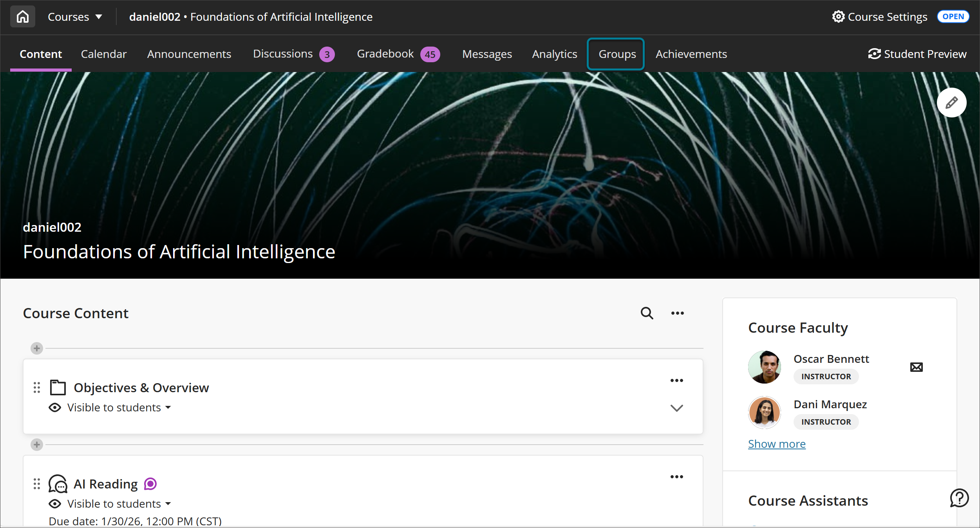Add content with the plus icon above Objectives
980x528 pixels.
36,348
